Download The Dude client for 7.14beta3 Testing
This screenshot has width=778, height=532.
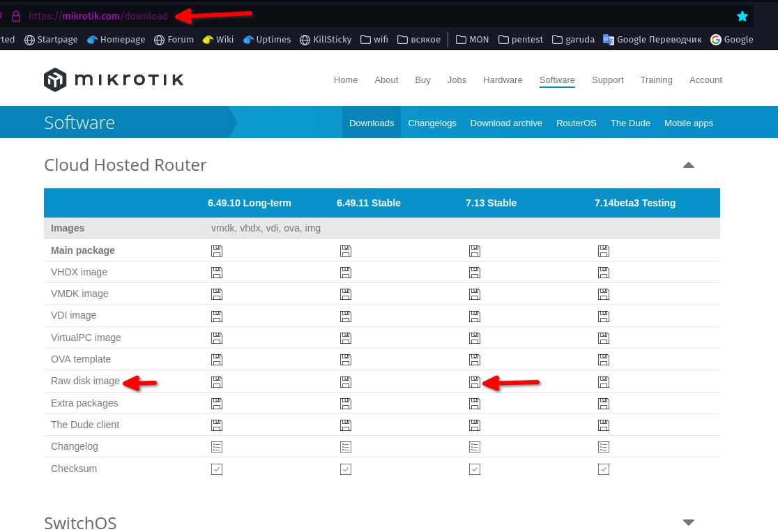pos(604,425)
